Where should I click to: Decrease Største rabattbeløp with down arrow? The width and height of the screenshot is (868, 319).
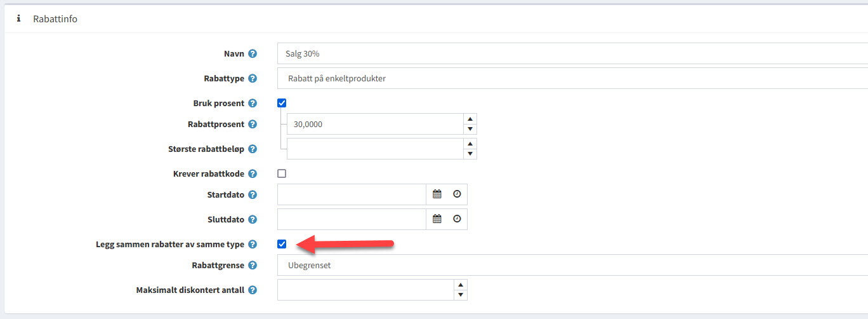pyautogui.click(x=470, y=154)
